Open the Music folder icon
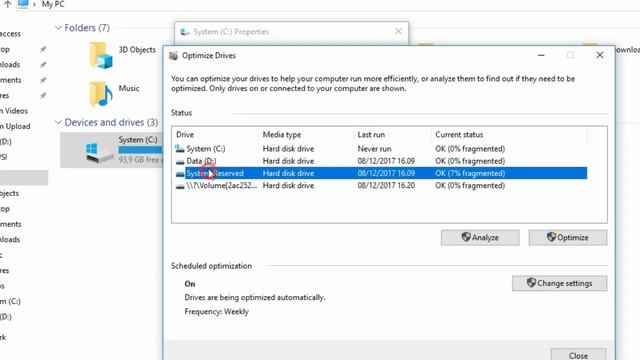 [x=100, y=93]
